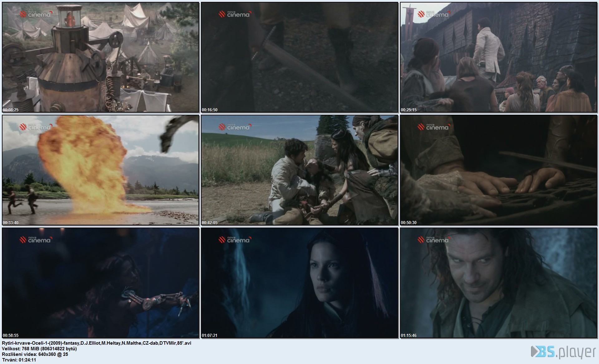Click the explosion thumbnail at 00:33:40
599x364 pixels.
(100, 170)
